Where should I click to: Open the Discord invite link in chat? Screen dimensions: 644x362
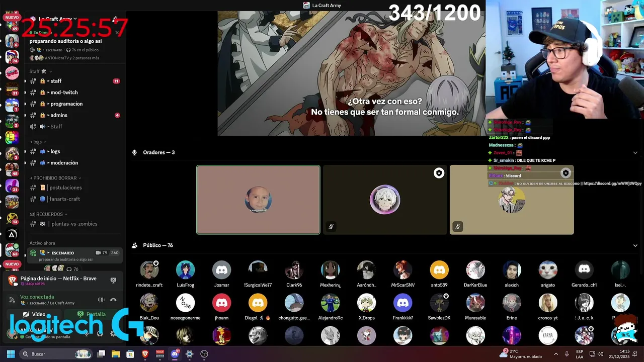(x=612, y=184)
